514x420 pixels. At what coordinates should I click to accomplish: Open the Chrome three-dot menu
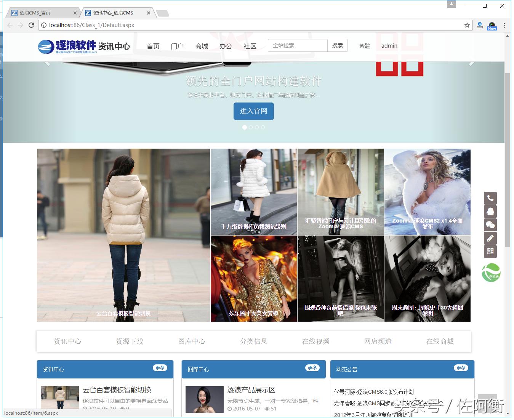click(x=504, y=25)
